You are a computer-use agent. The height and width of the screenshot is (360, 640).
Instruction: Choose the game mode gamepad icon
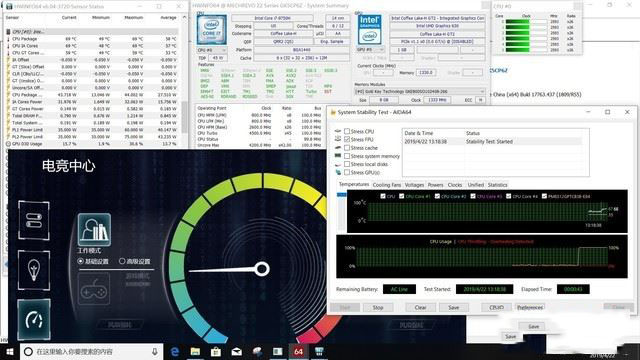point(94,289)
